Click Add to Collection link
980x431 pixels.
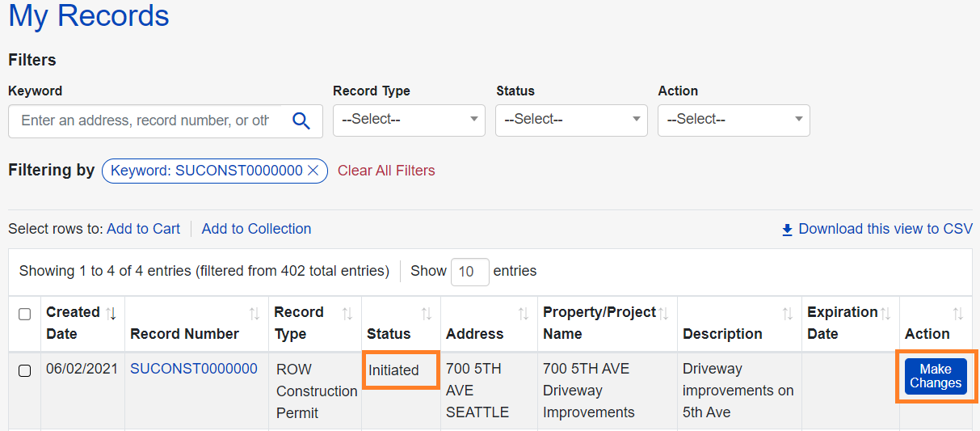[x=256, y=229]
